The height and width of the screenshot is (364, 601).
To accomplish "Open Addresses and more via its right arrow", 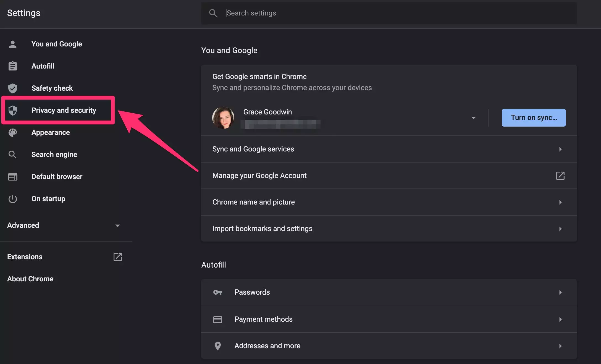I will tap(560, 346).
